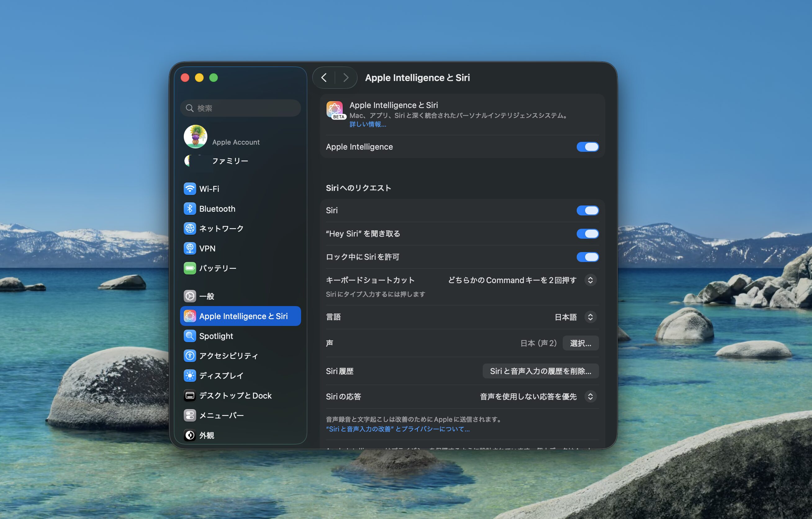Select Wi-Fi in the sidebar
Screen dimensions: 812x519
pyautogui.click(x=241, y=189)
